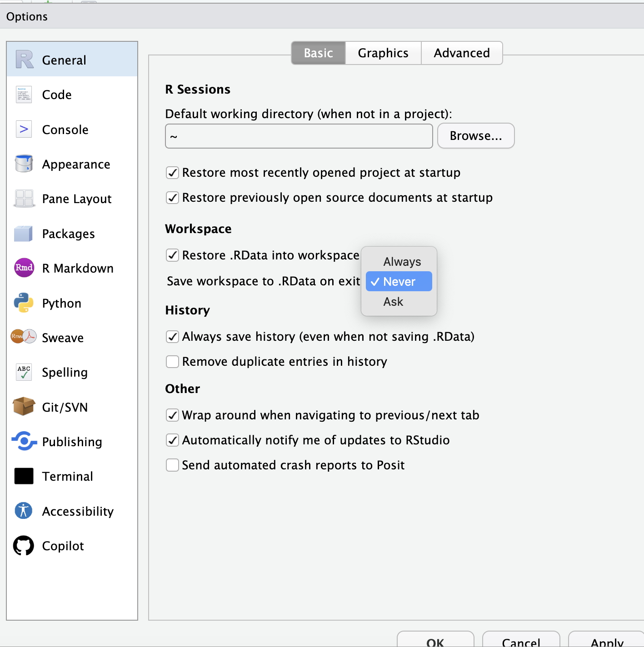Uncheck Restore .RData into workspace

[x=172, y=255]
